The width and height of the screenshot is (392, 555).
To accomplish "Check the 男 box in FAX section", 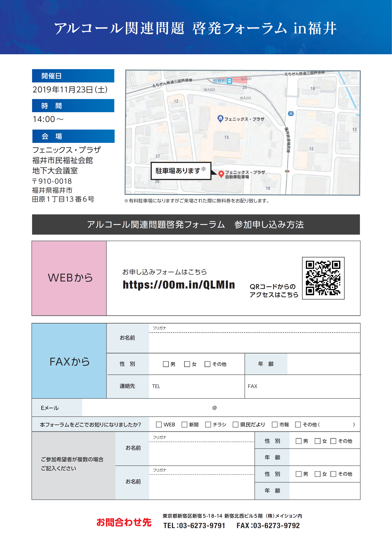I will point(166,364).
